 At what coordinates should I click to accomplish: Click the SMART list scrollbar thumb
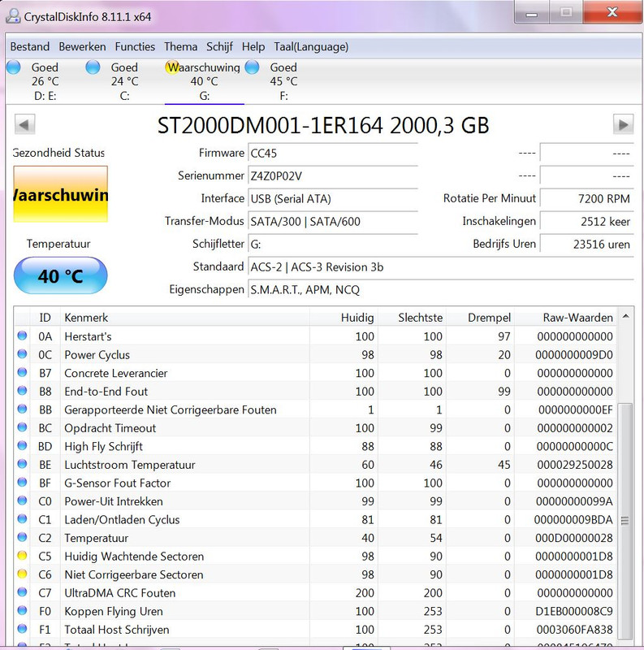click(625, 520)
